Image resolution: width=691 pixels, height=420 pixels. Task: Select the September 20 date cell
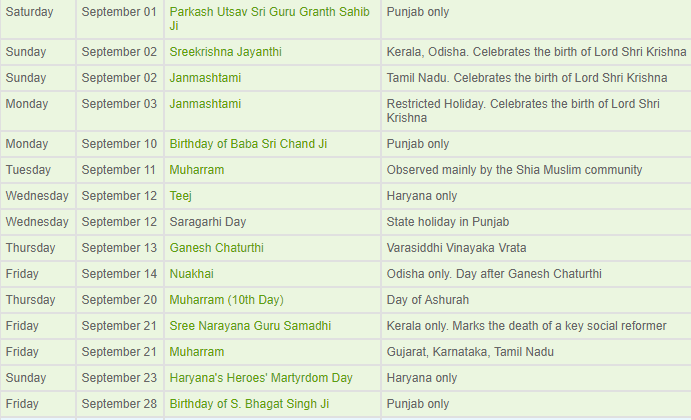[120, 300]
